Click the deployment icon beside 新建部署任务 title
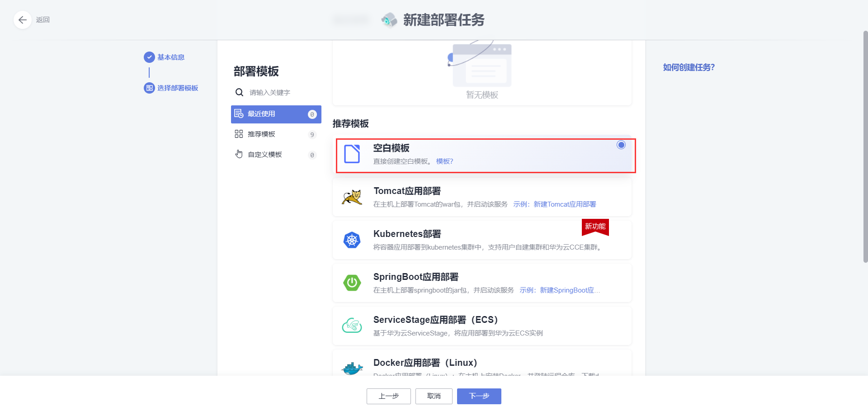 tap(389, 20)
